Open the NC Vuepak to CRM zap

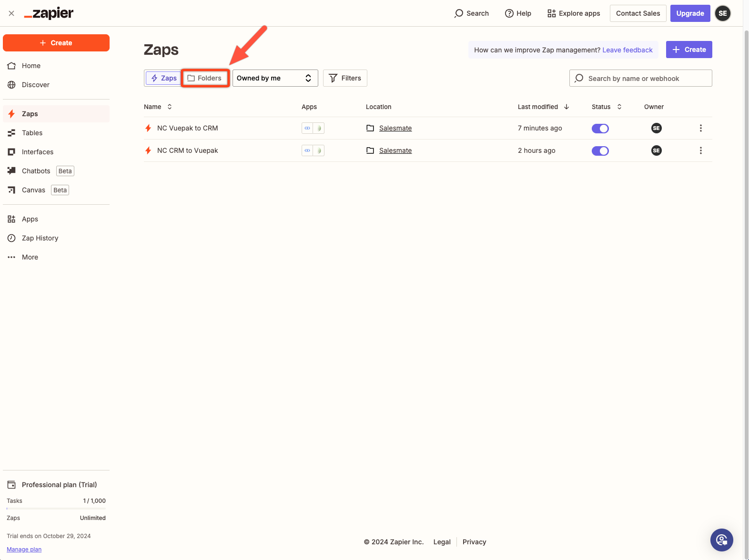pyautogui.click(x=187, y=128)
